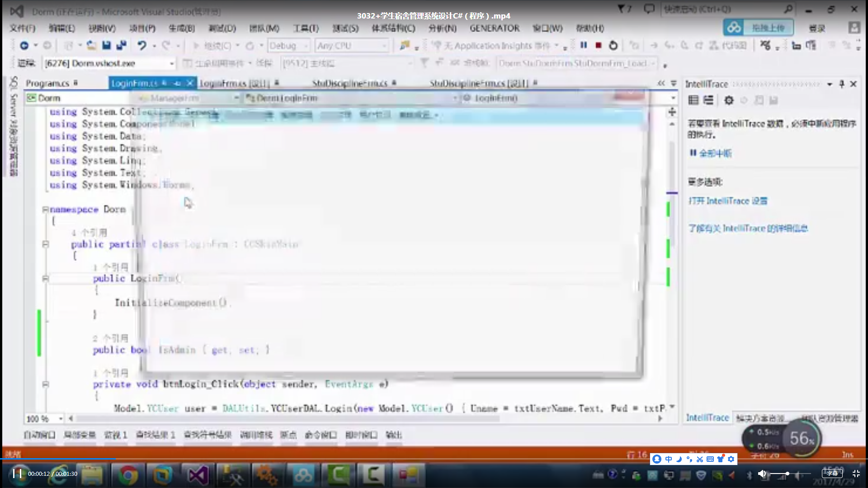Click the Quick Launch search box

click(x=728, y=9)
